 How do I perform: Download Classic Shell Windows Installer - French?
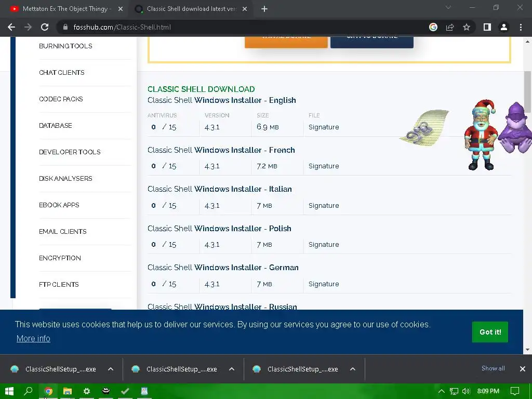(221, 150)
